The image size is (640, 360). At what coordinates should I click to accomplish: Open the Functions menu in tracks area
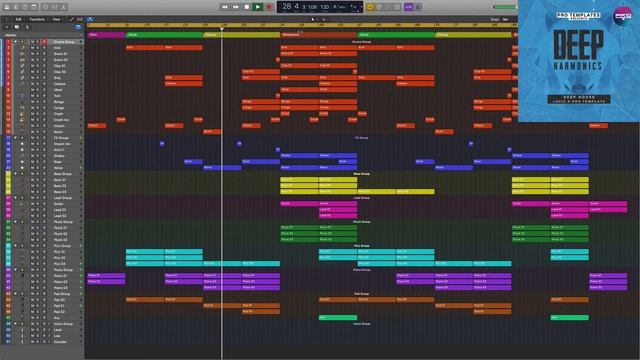click(37, 19)
